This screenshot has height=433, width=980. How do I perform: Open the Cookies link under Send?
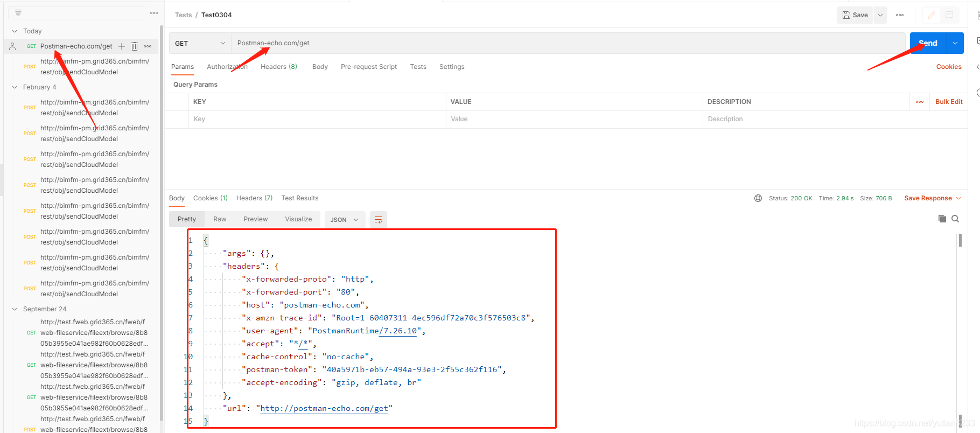[x=949, y=67]
